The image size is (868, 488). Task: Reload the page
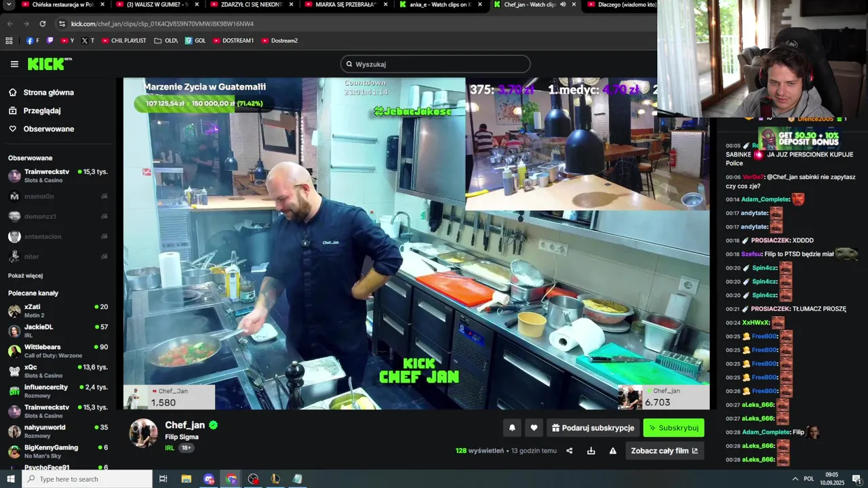click(43, 24)
